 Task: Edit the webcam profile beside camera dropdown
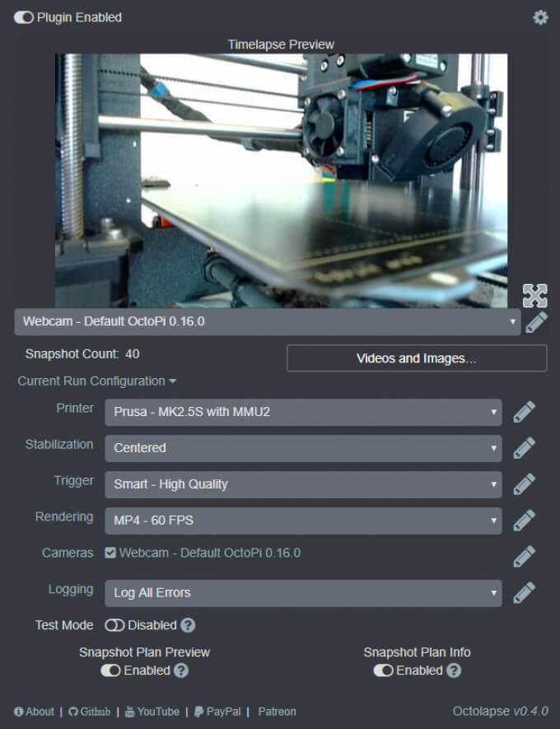tap(536, 322)
